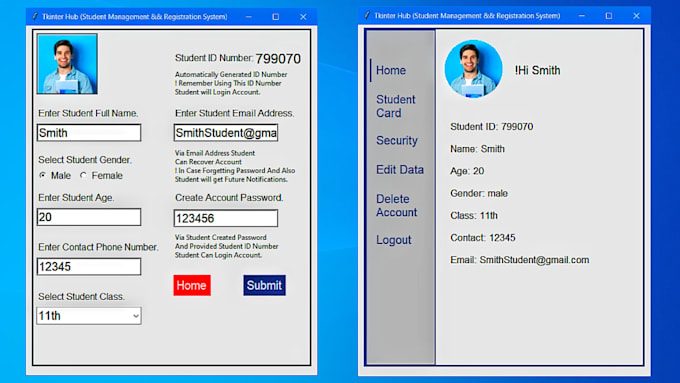Click the Contact Phone Number field
The image size is (680, 383).
89,266
